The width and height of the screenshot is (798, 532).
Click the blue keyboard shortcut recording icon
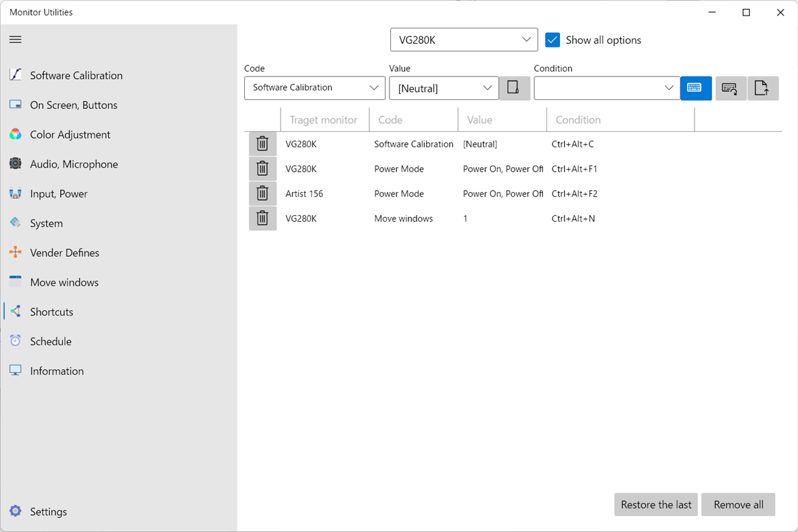click(x=696, y=88)
